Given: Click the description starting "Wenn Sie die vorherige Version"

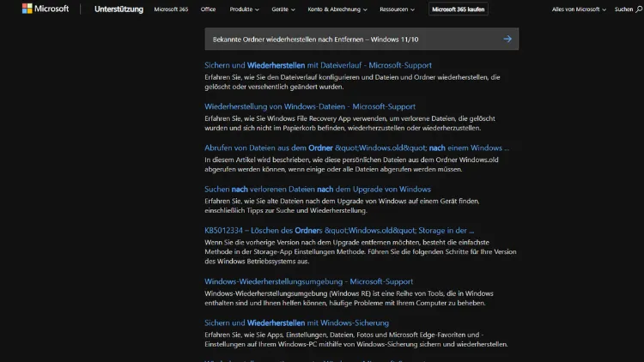Looking at the screenshot, I should click(360, 251).
